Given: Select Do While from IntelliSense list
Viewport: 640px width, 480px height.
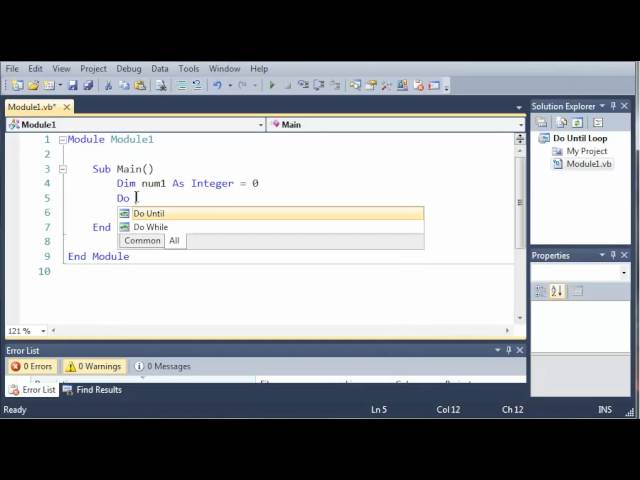Looking at the screenshot, I should (151, 227).
